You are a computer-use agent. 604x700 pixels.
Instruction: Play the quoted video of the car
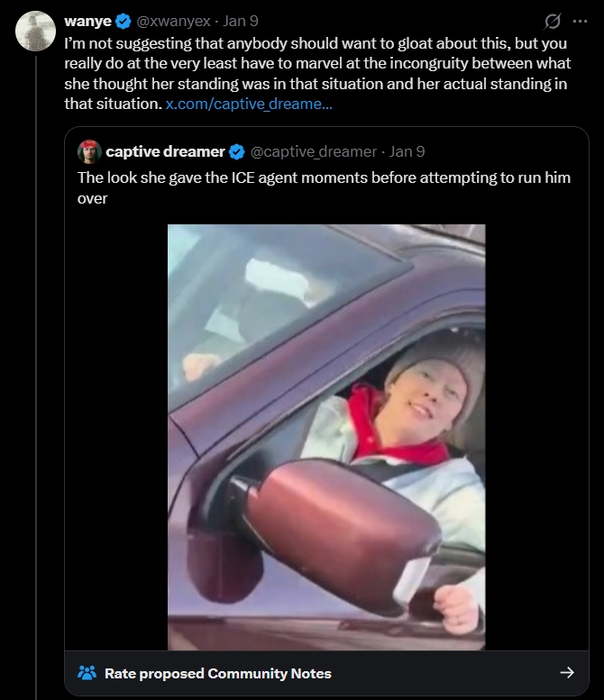pyautogui.click(x=326, y=437)
